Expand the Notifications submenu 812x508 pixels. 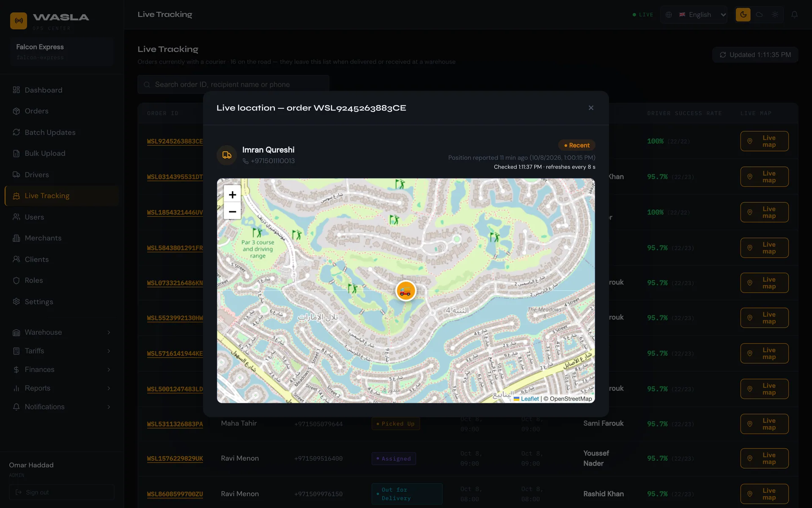pos(62,407)
